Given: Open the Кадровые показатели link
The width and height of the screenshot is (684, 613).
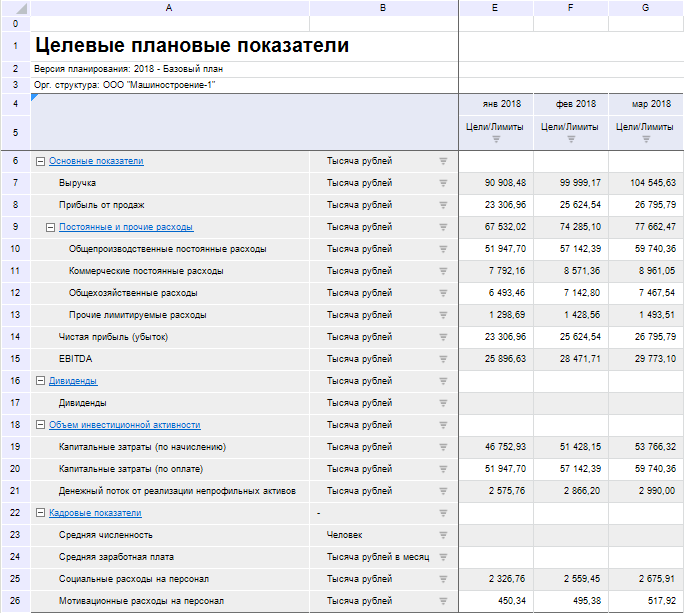Looking at the screenshot, I should coord(95,513).
